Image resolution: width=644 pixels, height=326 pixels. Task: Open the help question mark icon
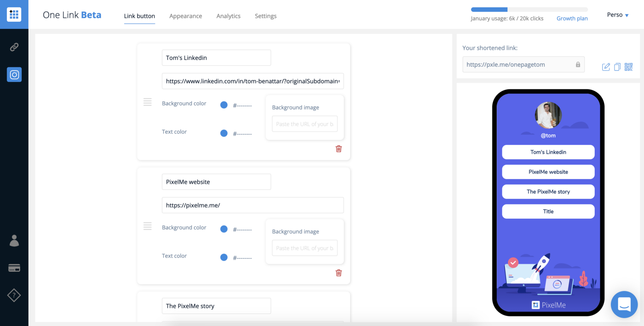click(x=14, y=295)
